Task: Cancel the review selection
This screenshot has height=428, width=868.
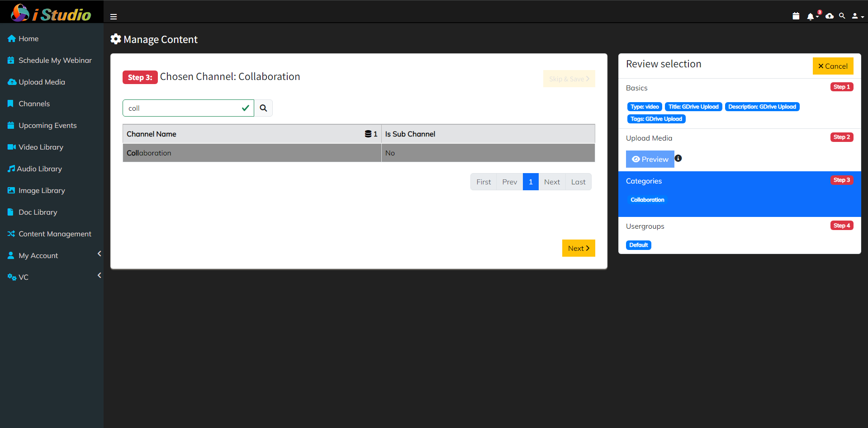Action: 832,66
